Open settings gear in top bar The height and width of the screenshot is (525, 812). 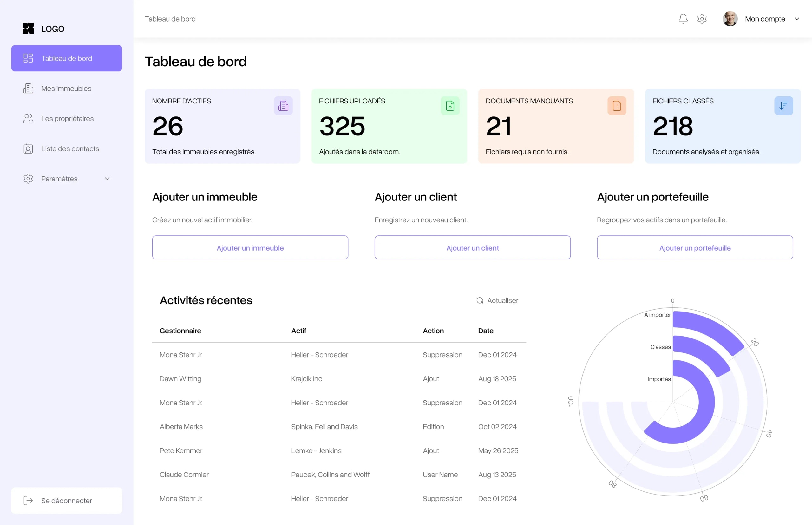point(702,19)
